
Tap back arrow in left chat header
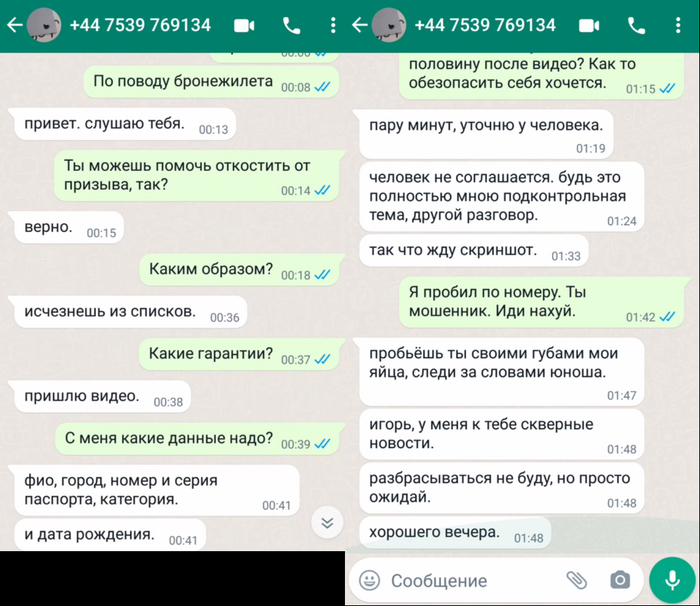[x=15, y=25]
